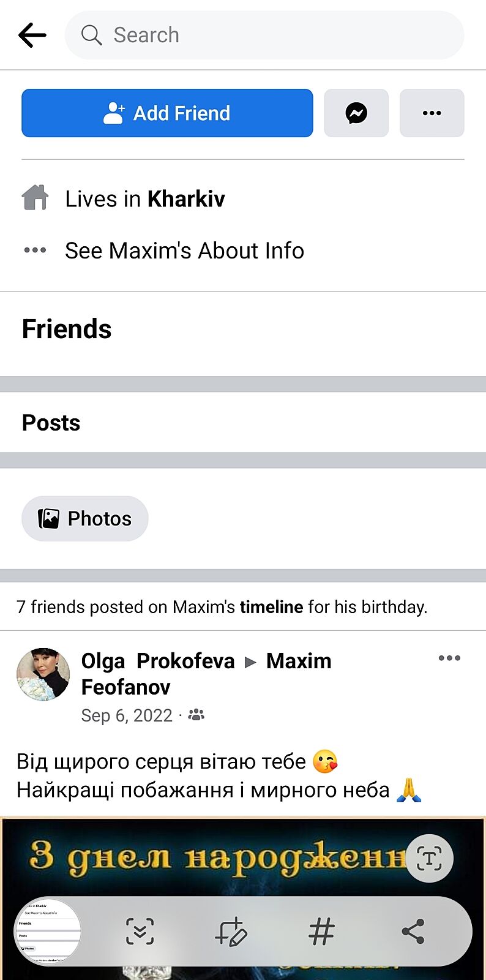Open the screenshot preview thumbnail
Screen dimensions: 486x980
[48, 932]
